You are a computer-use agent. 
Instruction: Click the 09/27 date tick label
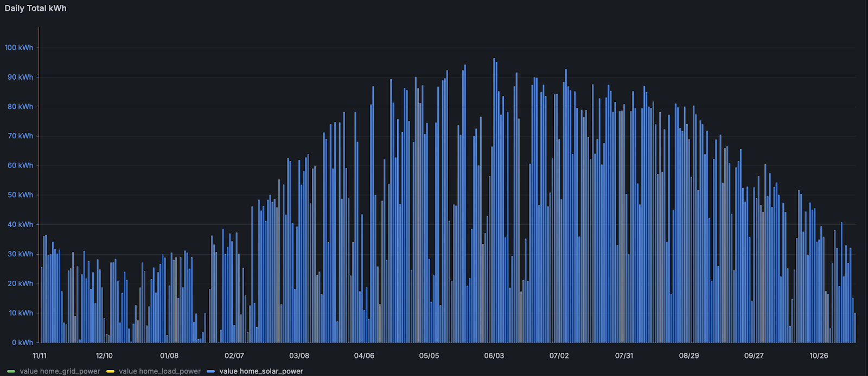tap(754, 356)
